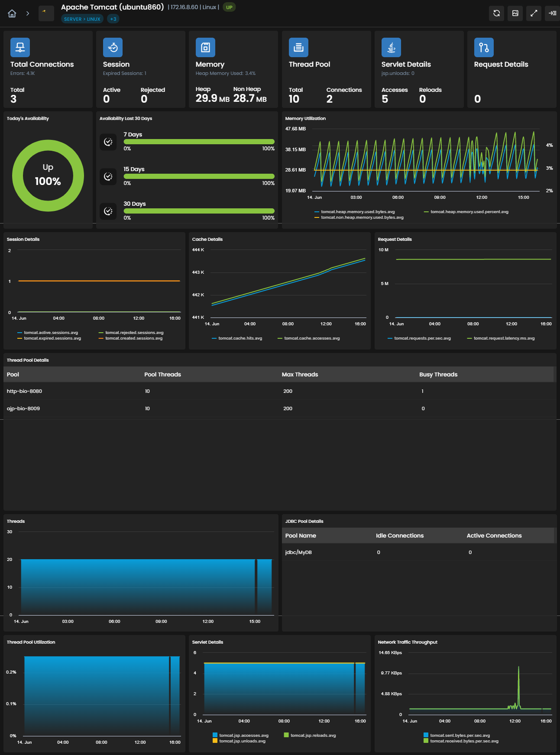The image size is (560, 755).
Task: Toggle tomcat.jsp.reloads.avg legend entry
Action: [310, 736]
